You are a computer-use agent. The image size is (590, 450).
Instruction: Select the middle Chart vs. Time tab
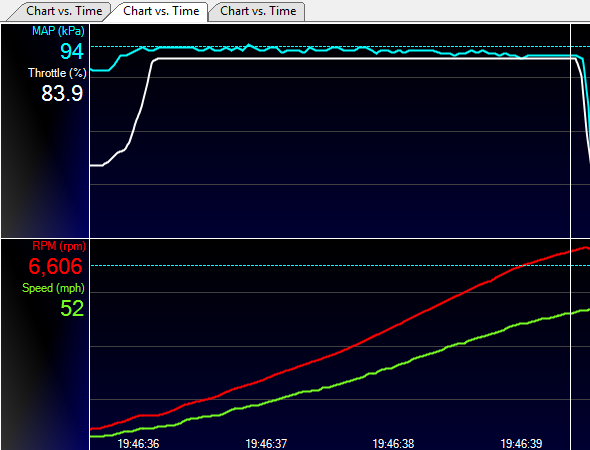pyautogui.click(x=161, y=11)
